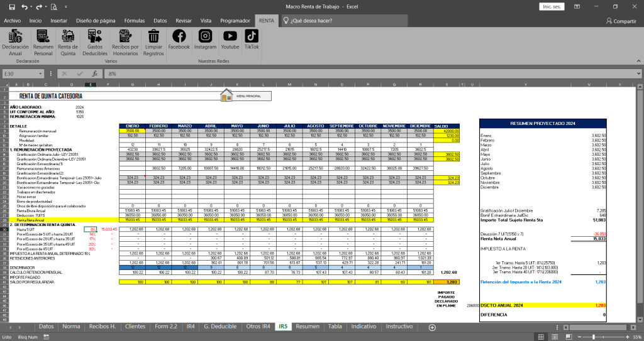
Task: Expand the formula bar
Action: click(x=639, y=74)
